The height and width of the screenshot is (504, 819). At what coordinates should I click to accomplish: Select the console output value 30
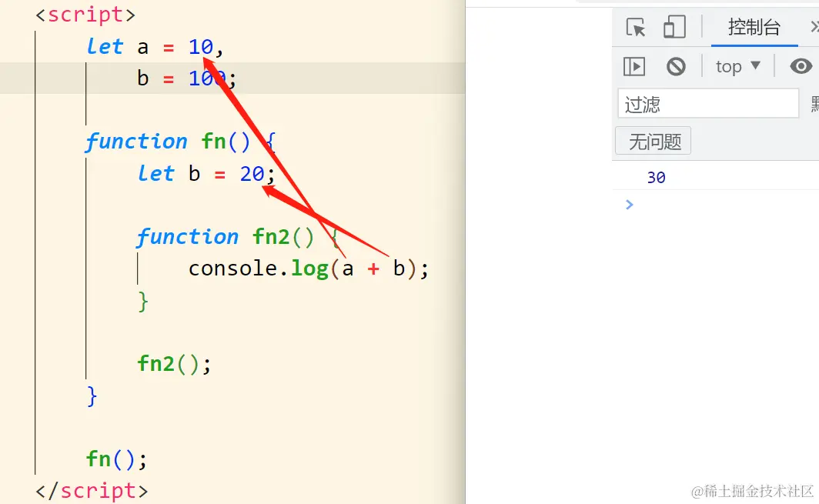[656, 178]
